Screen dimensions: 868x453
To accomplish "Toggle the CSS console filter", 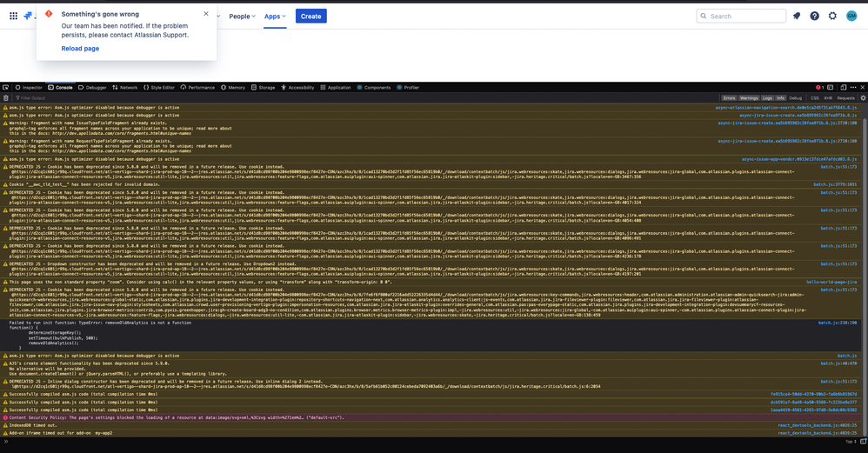I will point(815,98).
